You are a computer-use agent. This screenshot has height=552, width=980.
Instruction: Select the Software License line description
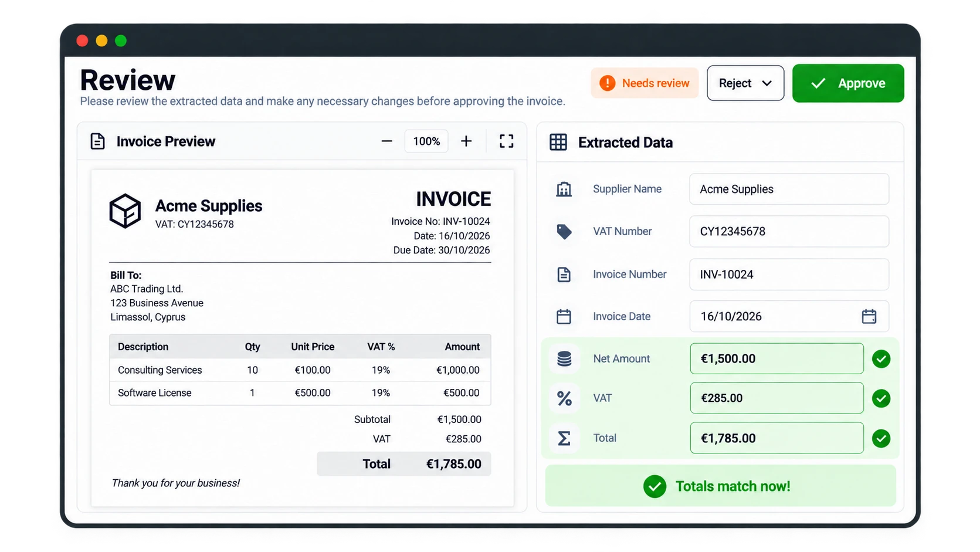154,393
